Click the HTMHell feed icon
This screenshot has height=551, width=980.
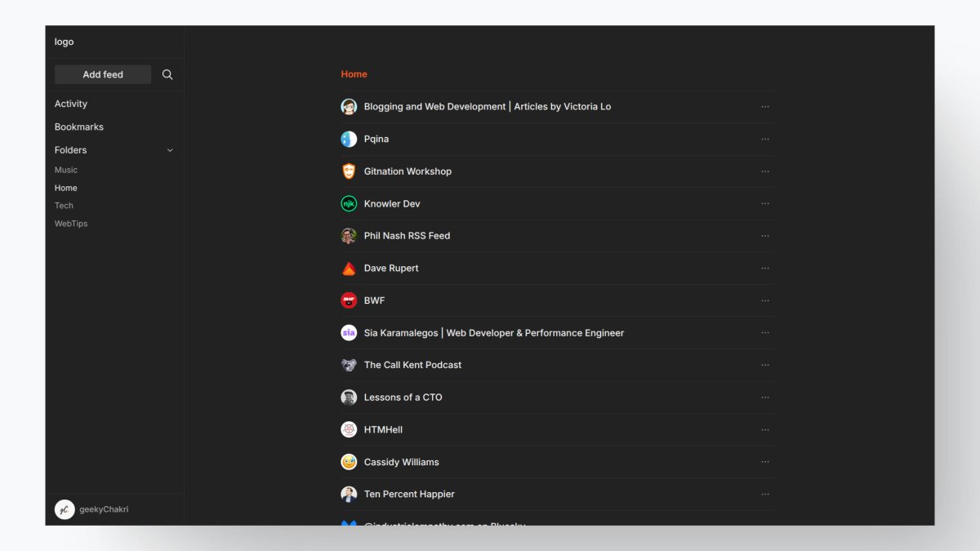pyautogui.click(x=349, y=429)
